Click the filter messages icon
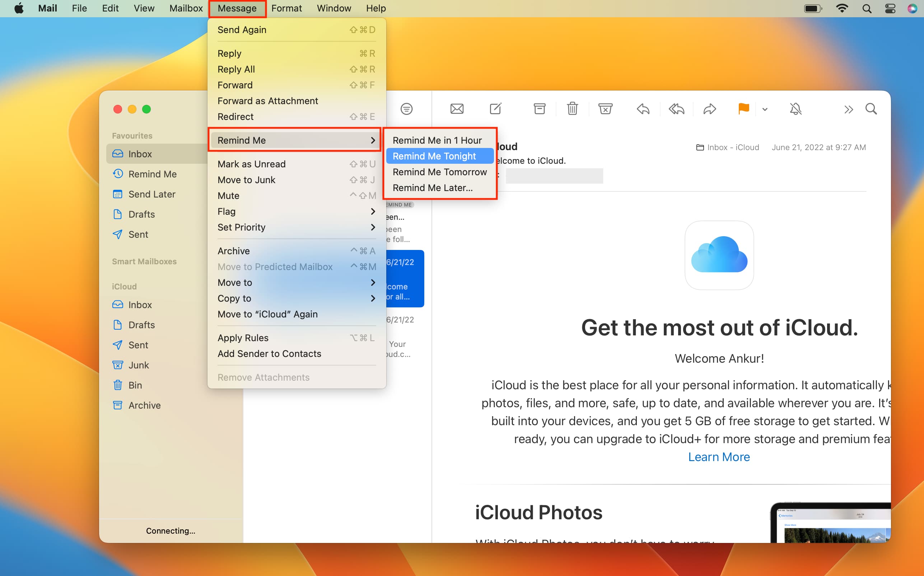The height and width of the screenshot is (576, 924). pyautogui.click(x=406, y=109)
